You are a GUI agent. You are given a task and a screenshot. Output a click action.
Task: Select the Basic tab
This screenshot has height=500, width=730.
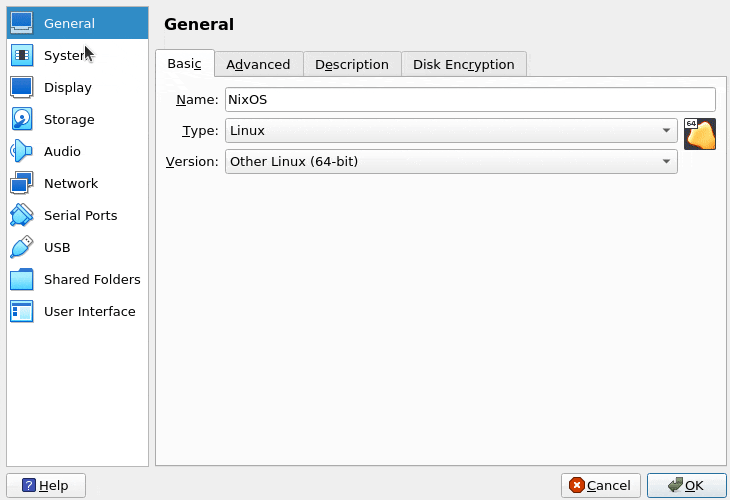(x=184, y=63)
